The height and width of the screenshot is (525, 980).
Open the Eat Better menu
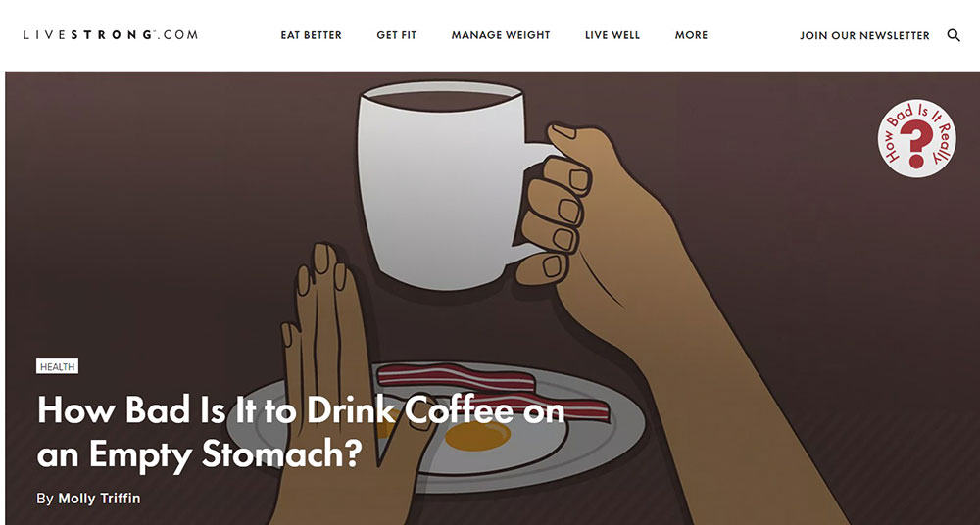(312, 35)
